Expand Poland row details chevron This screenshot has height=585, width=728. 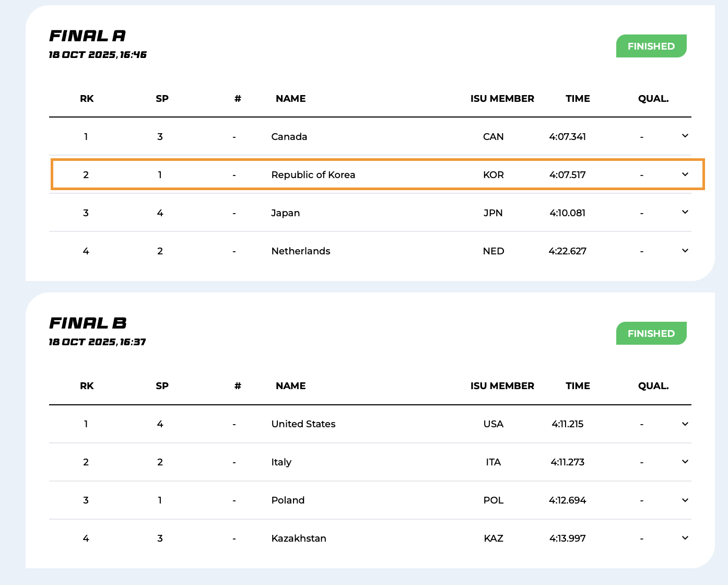click(x=685, y=500)
